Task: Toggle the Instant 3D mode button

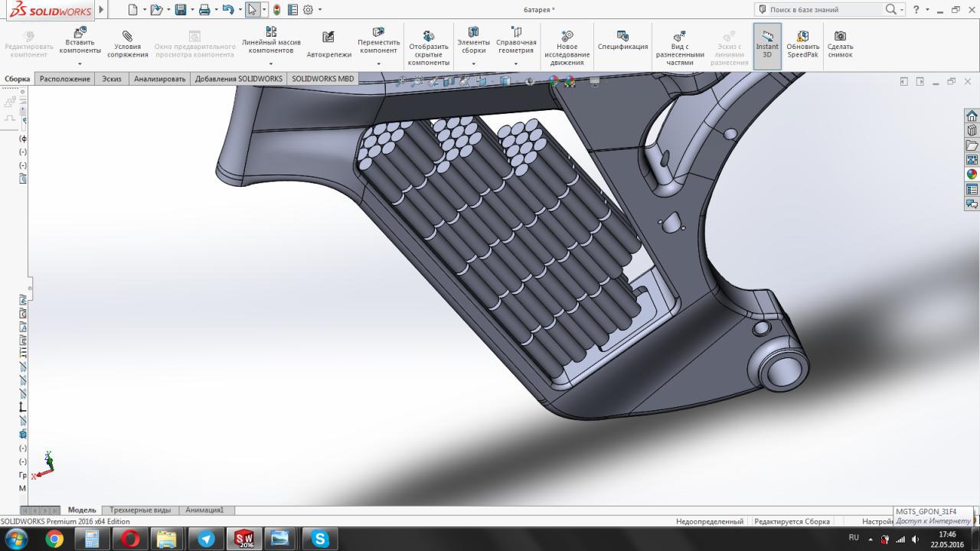Action: [767, 45]
